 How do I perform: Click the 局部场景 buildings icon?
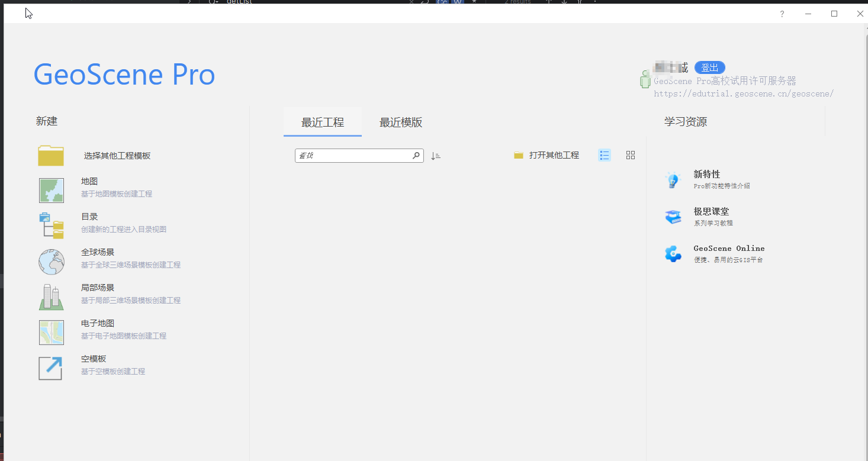pyautogui.click(x=52, y=297)
